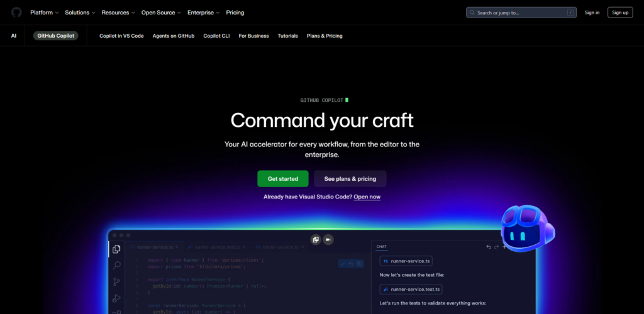Click the undo arrow in the CHAT panel
Image resolution: width=644 pixels, height=314 pixels.
click(488, 247)
